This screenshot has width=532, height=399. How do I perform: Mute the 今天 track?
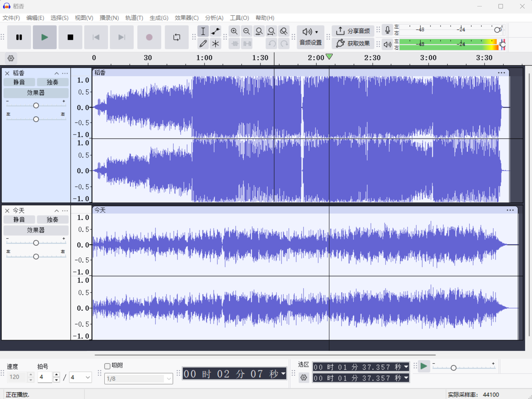pos(19,219)
